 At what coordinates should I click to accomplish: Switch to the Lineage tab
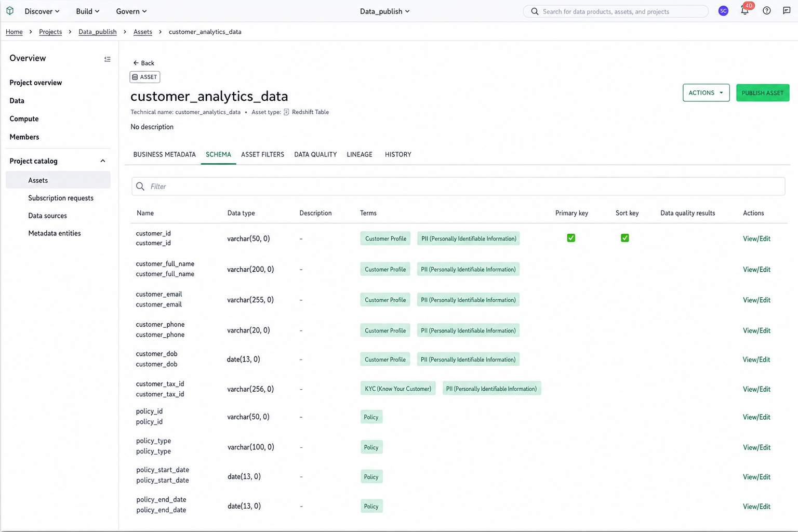pyautogui.click(x=360, y=154)
